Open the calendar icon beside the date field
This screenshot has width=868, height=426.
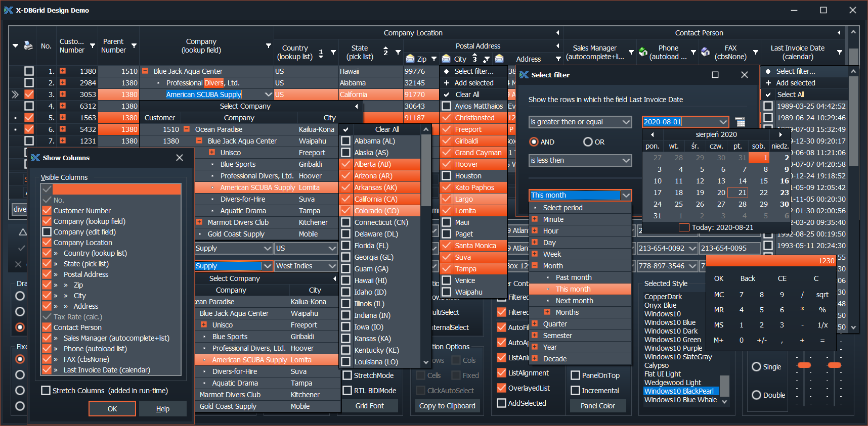(x=740, y=122)
